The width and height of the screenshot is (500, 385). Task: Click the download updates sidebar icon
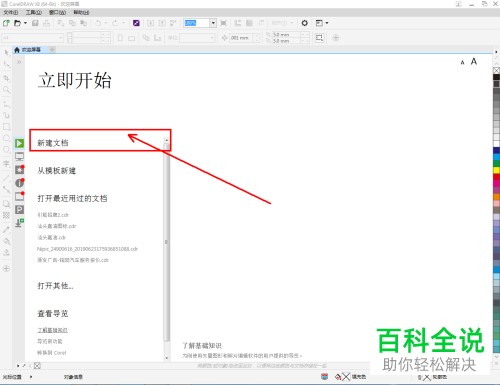tap(19, 223)
